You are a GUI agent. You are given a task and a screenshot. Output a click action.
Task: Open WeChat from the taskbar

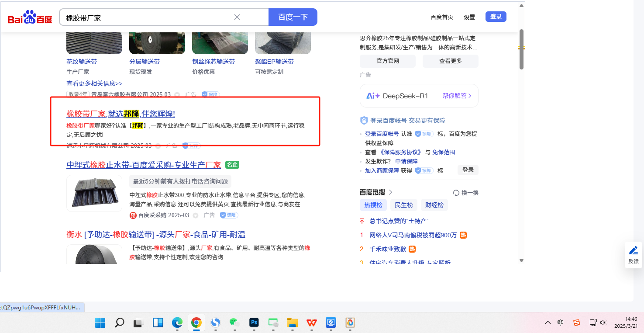click(234, 323)
